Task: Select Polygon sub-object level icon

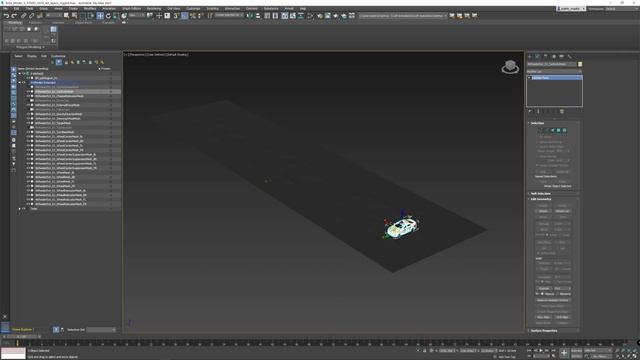Action: tap(558, 130)
